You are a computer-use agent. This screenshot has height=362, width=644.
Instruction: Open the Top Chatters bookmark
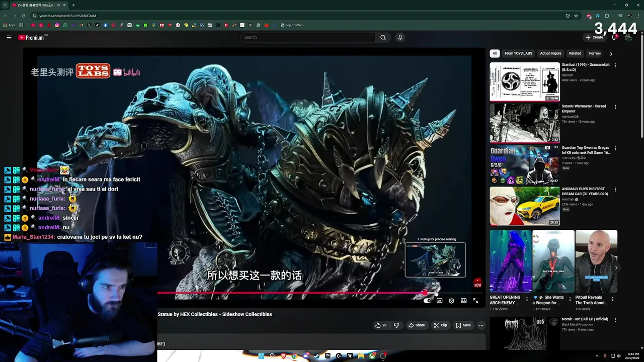pyautogui.click(x=292, y=25)
